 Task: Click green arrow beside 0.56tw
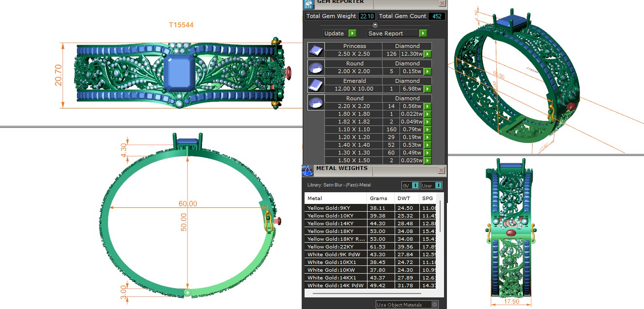(428, 107)
